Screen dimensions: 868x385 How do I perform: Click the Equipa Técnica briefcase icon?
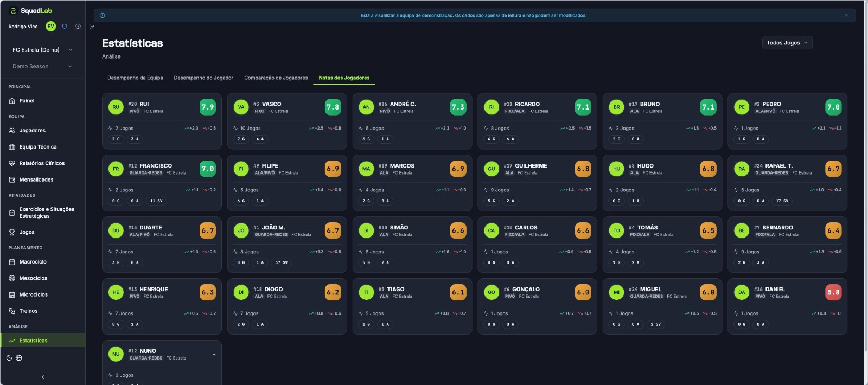click(x=12, y=147)
